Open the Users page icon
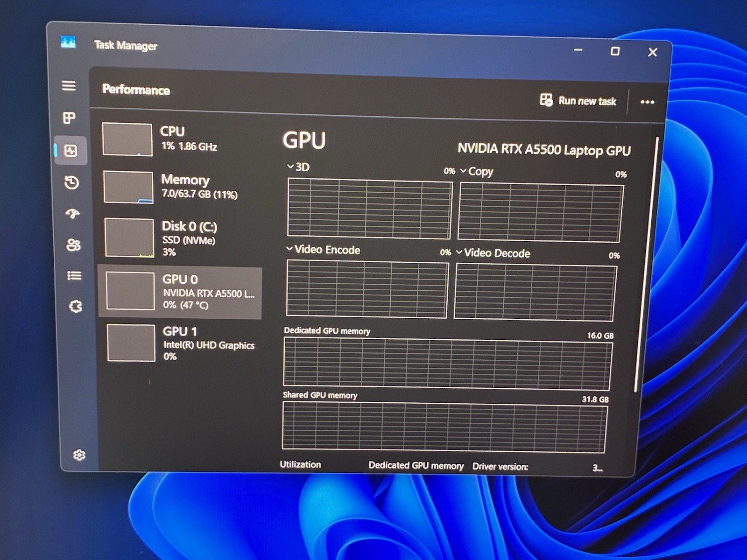The height and width of the screenshot is (560, 747). 73,245
